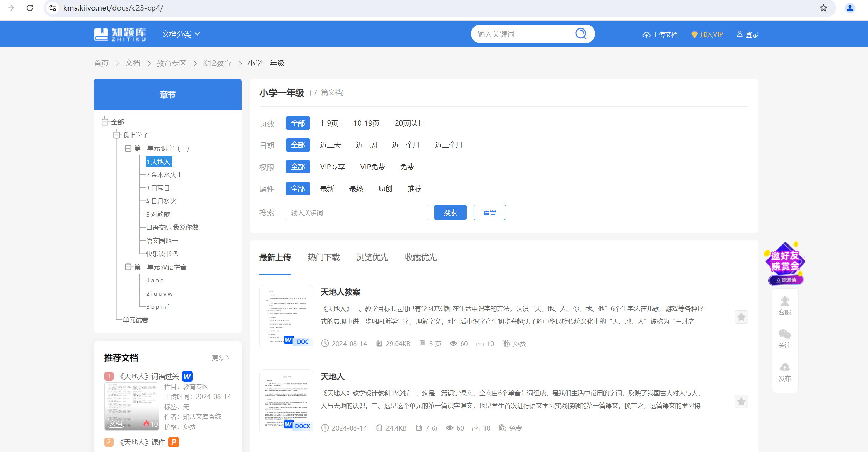Open 文档分类 dropdown menu
The image size is (868, 452).
pyautogui.click(x=181, y=34)
